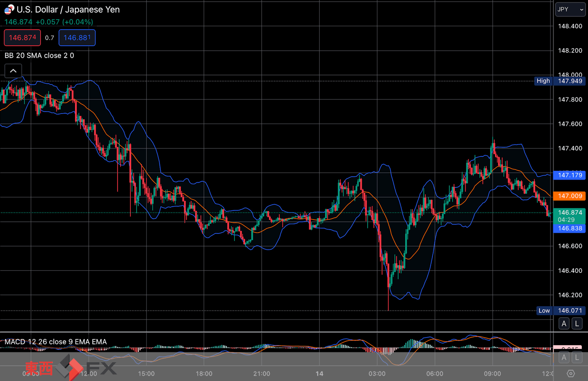Screen dimensions: 588x381
Task: Open chart settings gear icon
Action: [x=570, y=373]
